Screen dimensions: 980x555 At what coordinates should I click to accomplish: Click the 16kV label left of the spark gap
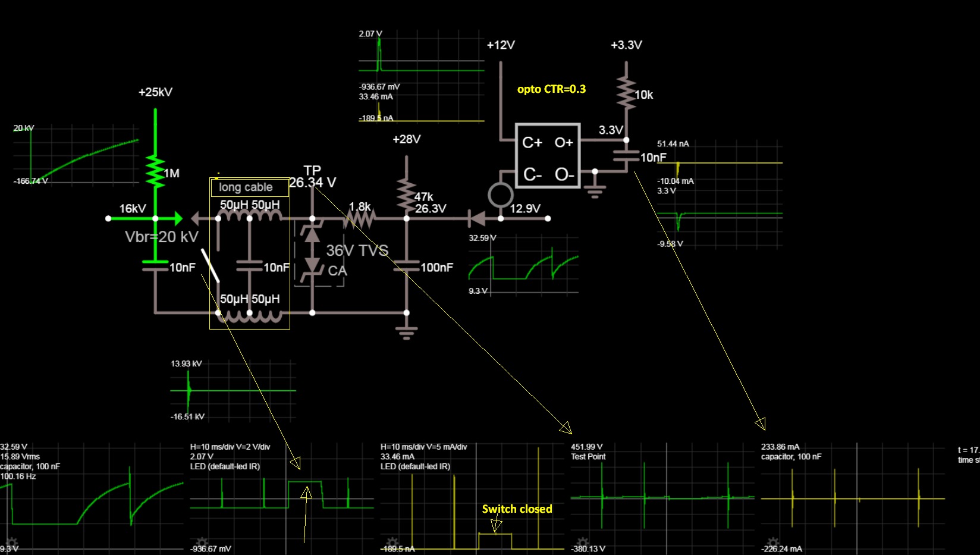pyautogui.click(x=133, y=209)
